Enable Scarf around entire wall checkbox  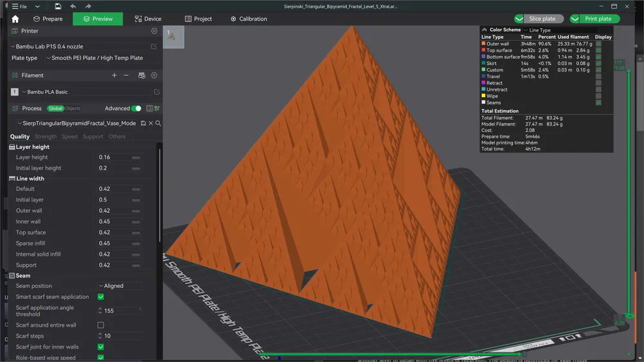[100, 325]
